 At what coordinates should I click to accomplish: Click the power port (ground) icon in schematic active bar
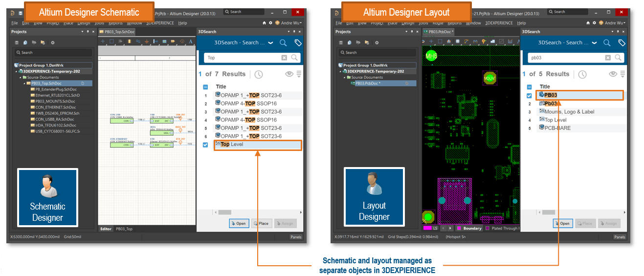(147, 42)
